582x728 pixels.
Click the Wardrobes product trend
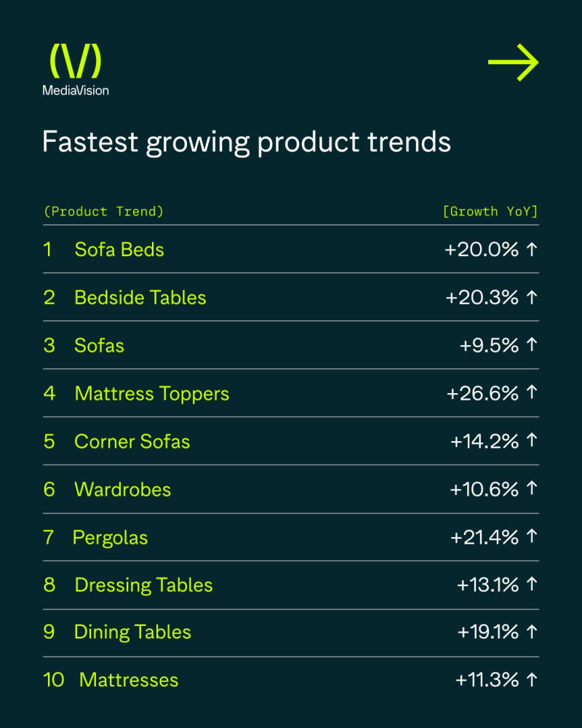tap(122, 489)
